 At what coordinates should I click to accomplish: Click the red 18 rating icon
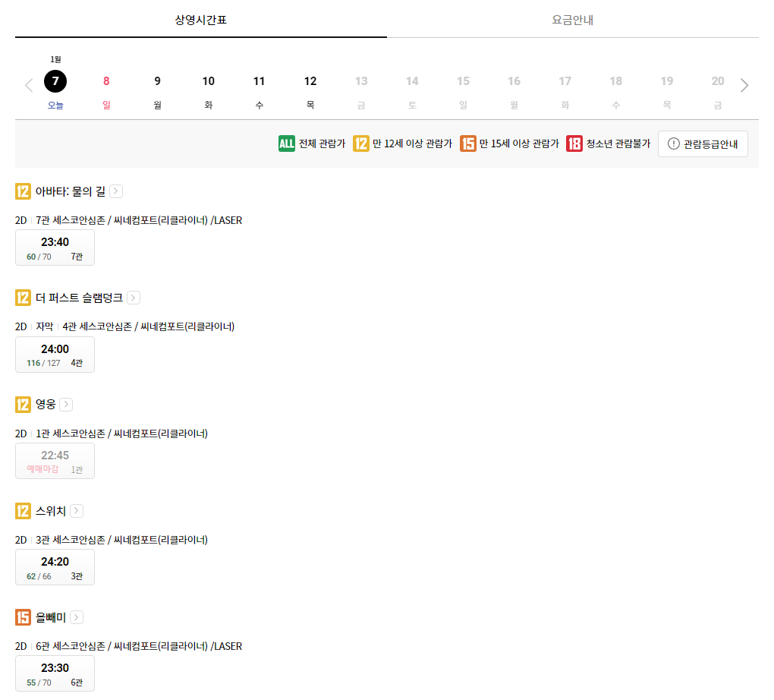(574, 143)
